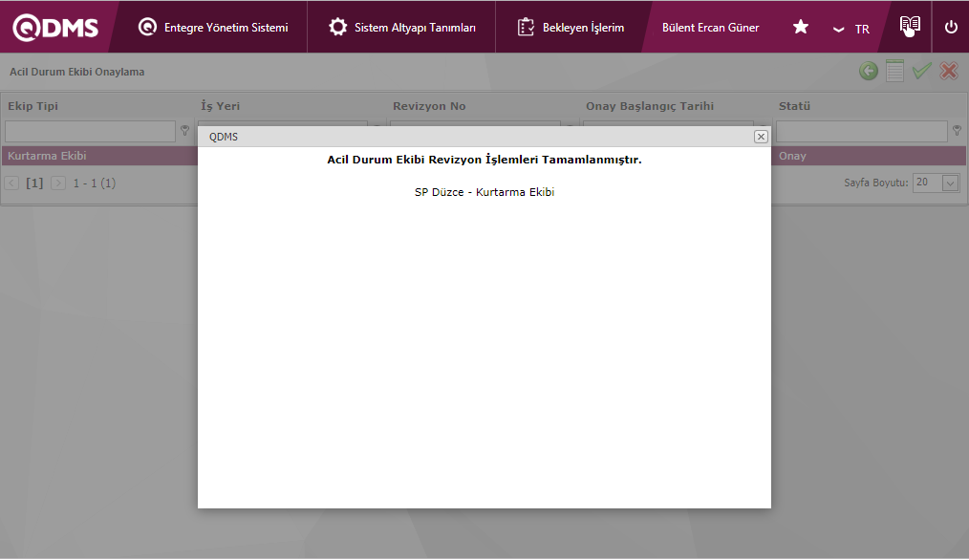Open Sistem Altyapı Tanımları menu

pyautogui.click(x=401, y=27)
